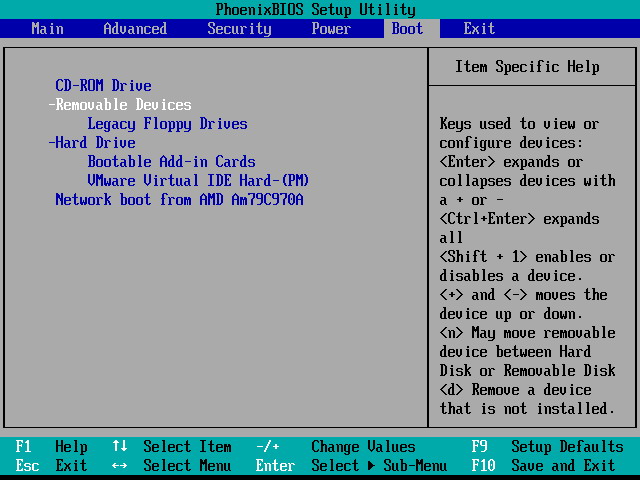This screenshot has height=480, width=640.
Task: Click the Item Specific Help heading
Action: (527, 67)
